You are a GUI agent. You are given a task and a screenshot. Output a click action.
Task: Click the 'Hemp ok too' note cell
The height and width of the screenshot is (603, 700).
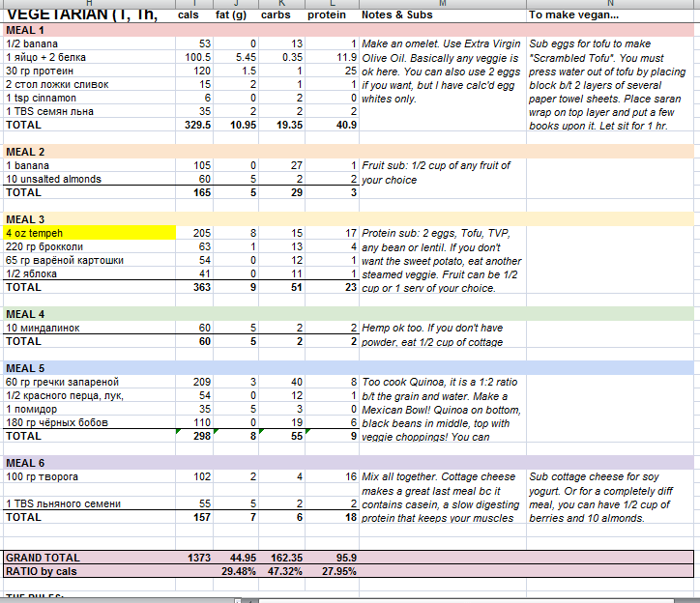(443, 334)
